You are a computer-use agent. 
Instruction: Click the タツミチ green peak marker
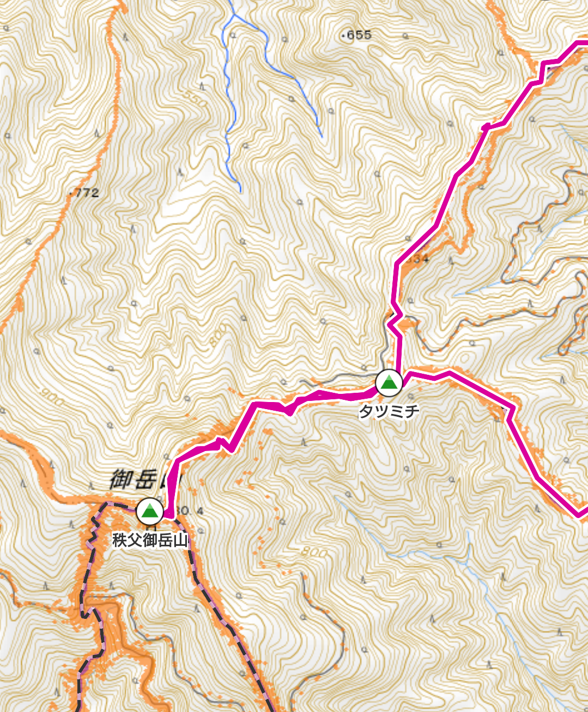click(x=389, y=382)
